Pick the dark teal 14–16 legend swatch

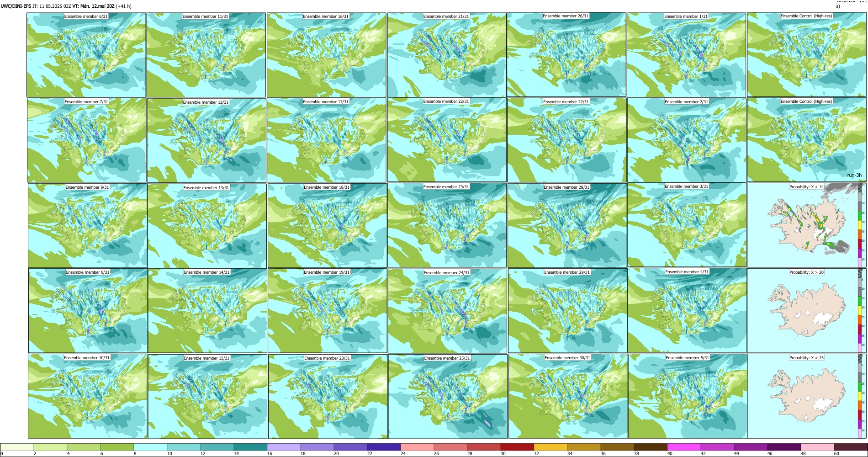pyautogui.click(x=250, y=447)
